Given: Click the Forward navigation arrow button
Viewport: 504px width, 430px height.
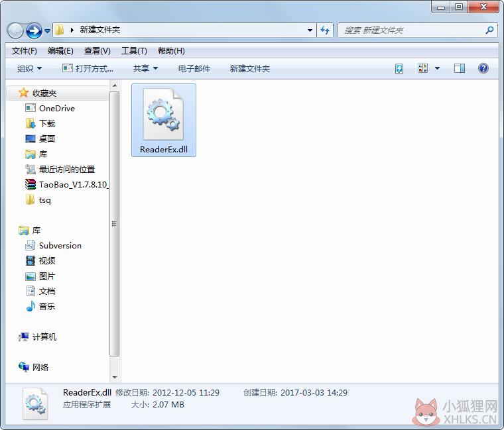Looking at the screenshot, I should pyautogui.click(x=34, y=30).
